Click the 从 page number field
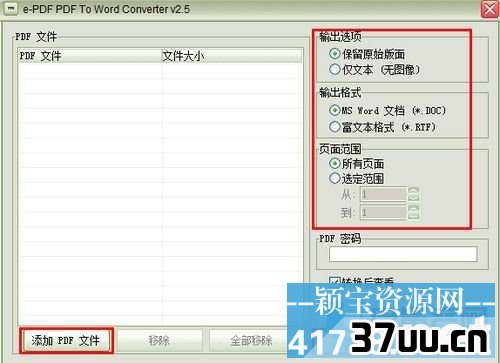Screen dimensions: 500x363 pos(383,194)
